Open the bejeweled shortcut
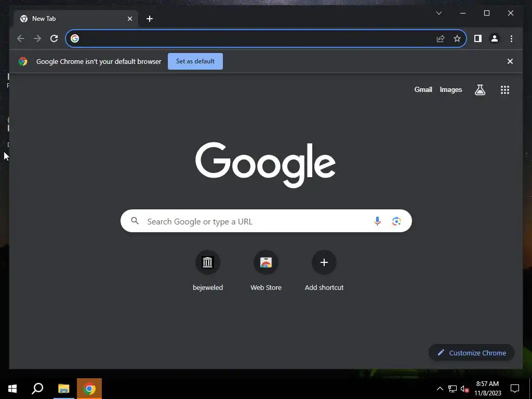The height and width of the screenshot is (399, 532). tap(208, 271)
